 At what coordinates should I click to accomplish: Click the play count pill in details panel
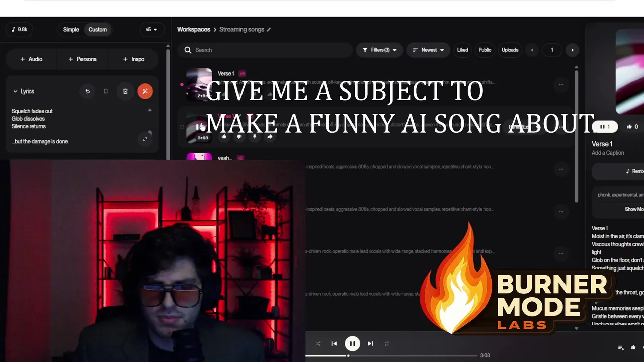click(x=605, y=127)
